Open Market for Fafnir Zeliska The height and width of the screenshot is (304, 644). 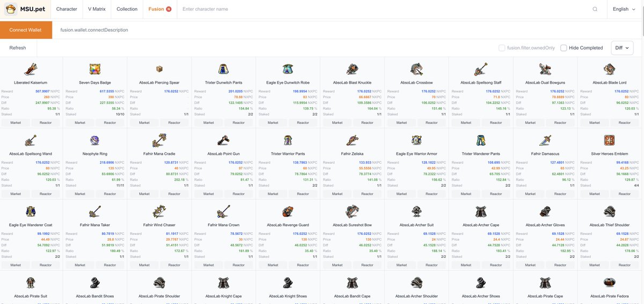pyautogui.click(x=337, y=194)
